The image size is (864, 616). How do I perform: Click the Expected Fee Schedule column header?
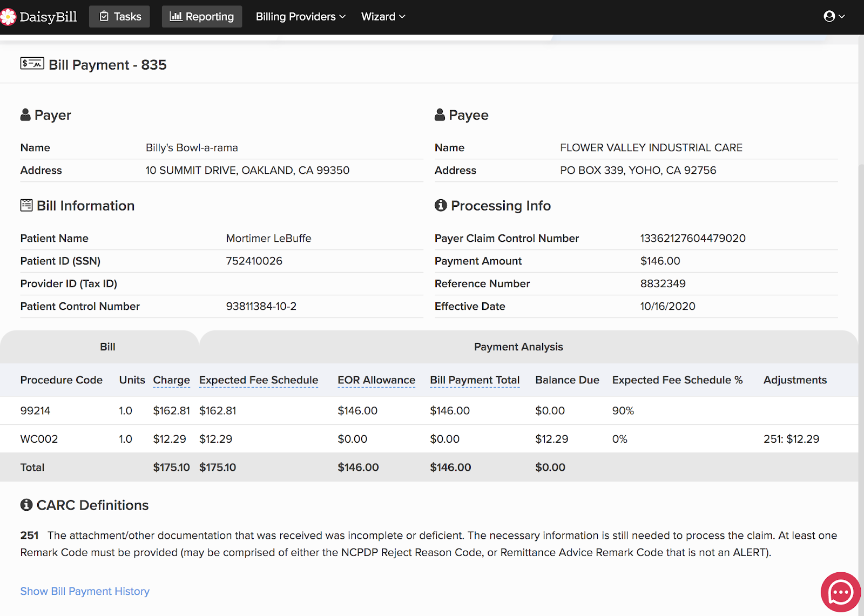point(258,380)
